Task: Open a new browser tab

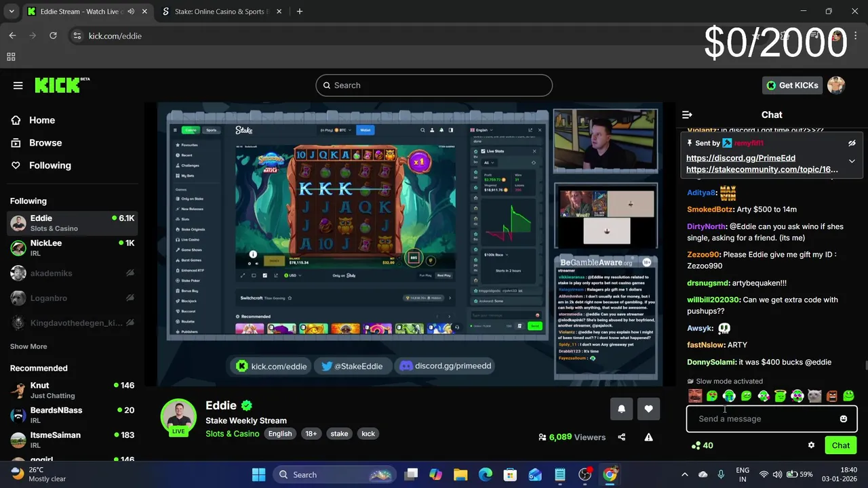Action: [300, 11]
